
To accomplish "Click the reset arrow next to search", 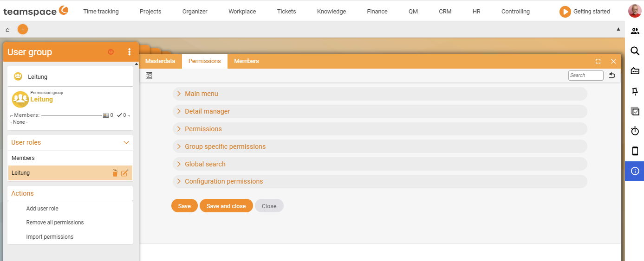I will 612,75.
